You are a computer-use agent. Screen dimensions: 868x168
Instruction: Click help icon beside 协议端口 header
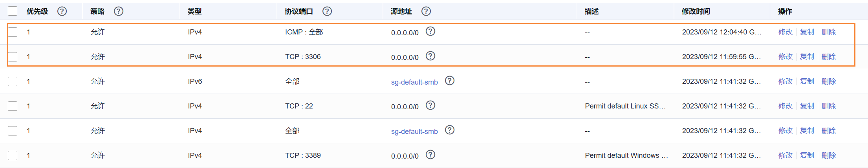tap(327, 11)
